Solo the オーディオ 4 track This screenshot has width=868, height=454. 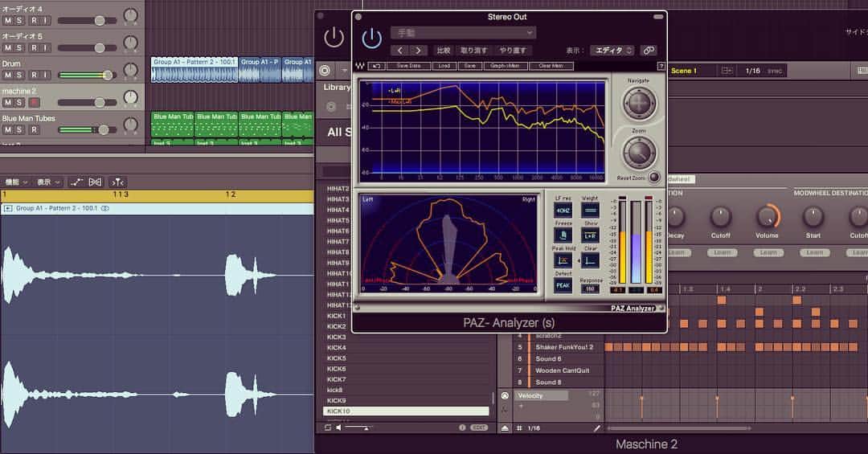pos(19,20)
